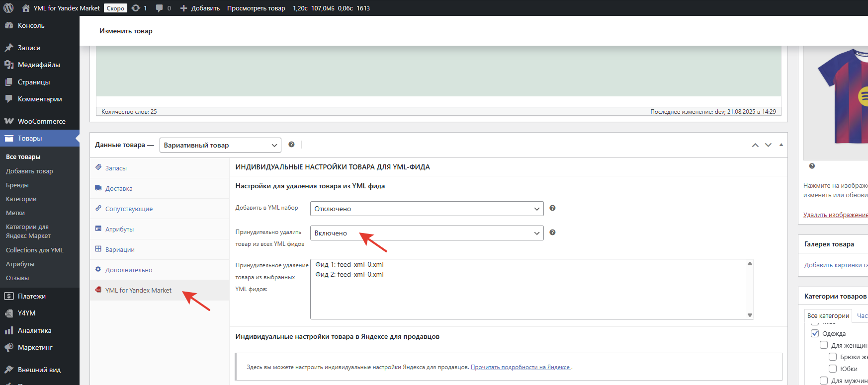Check the Юбки category checkbox
This screenshot has height=385, width=868.
coord(833,369)
